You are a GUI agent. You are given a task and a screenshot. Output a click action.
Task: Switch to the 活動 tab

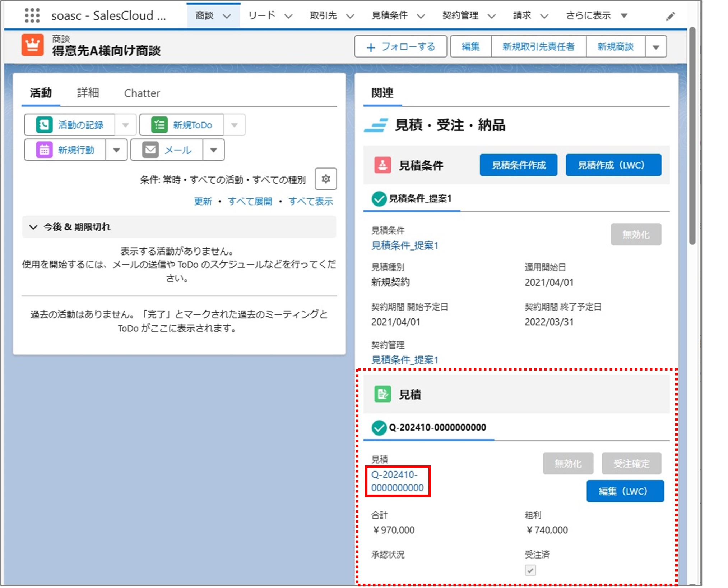tap(41, 93)
